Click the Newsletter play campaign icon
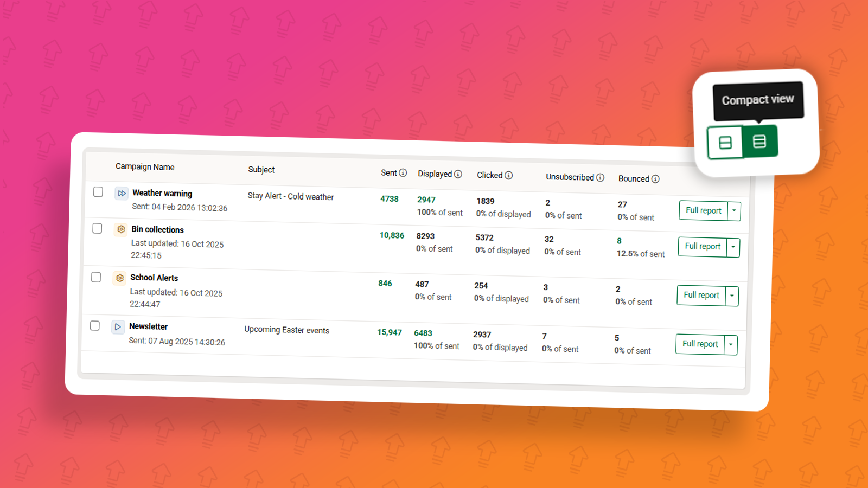The image size is (868, 488). pos(118,327)
